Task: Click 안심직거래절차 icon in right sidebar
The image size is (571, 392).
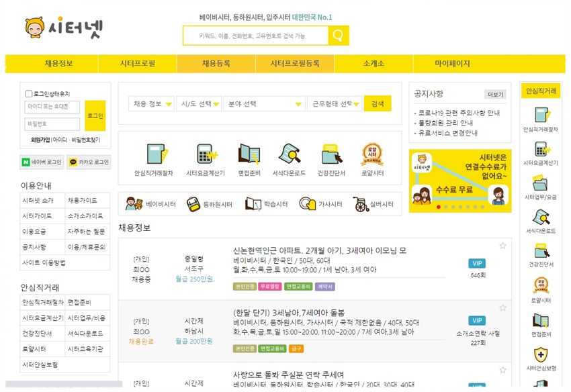Action: click(541, 115)
